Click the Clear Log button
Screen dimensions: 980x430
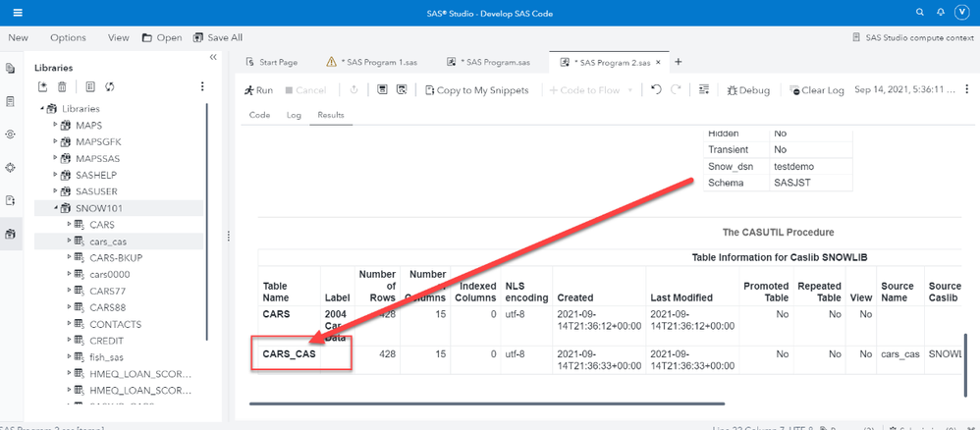coord(816,89)
